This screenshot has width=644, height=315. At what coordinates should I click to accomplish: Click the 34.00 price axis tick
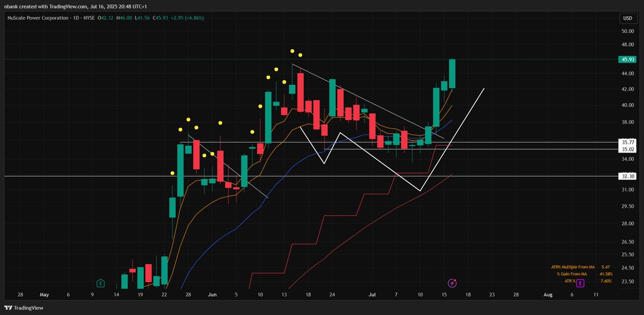(x=627, y=159)
